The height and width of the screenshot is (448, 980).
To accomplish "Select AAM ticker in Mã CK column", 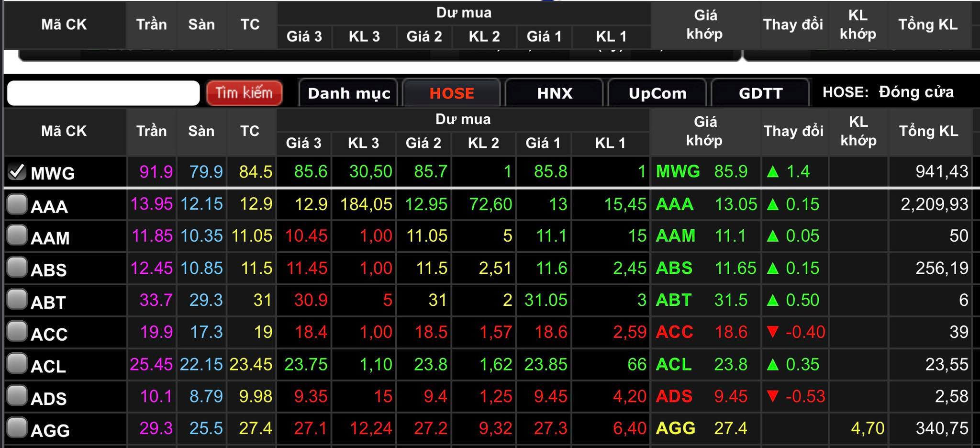I will tap(50, 238).
